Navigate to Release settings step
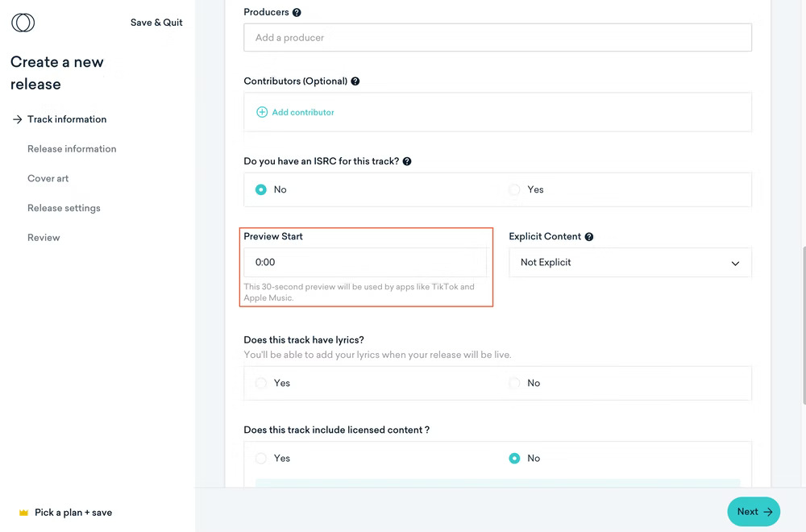 [x=64, y=208]
